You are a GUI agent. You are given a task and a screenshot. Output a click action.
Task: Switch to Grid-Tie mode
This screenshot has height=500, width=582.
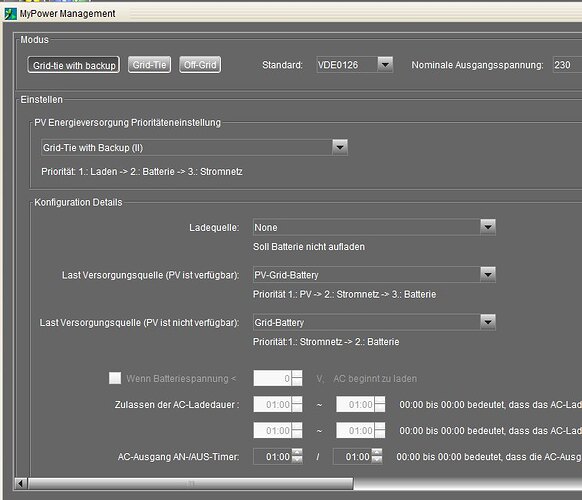[149, 65]
